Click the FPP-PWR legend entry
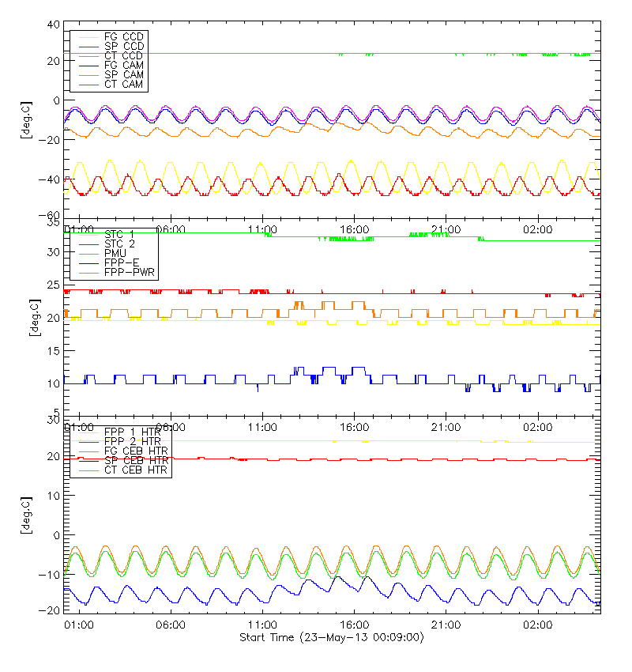This screenshot has height=672, width=632. [x=130, y=273]
